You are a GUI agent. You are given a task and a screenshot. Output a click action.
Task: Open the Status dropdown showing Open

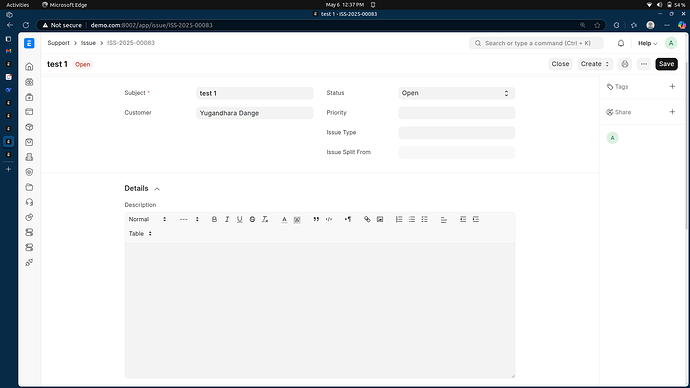tap(456, 93)
